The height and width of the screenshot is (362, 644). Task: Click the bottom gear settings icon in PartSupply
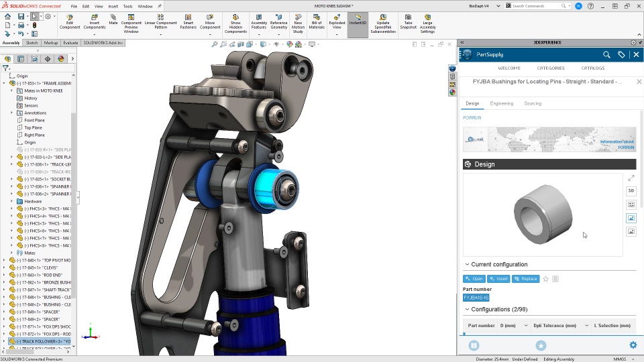click(633, 345)
